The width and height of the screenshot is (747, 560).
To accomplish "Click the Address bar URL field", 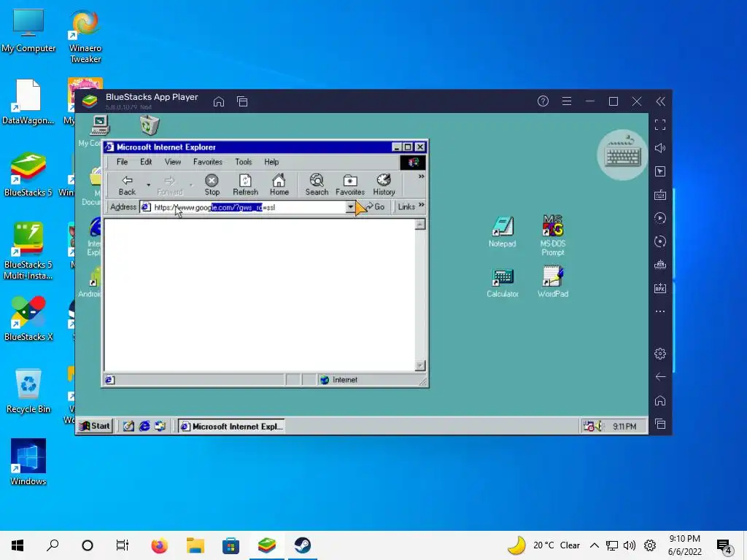I will pyautogui.click(x=248, y=207).
